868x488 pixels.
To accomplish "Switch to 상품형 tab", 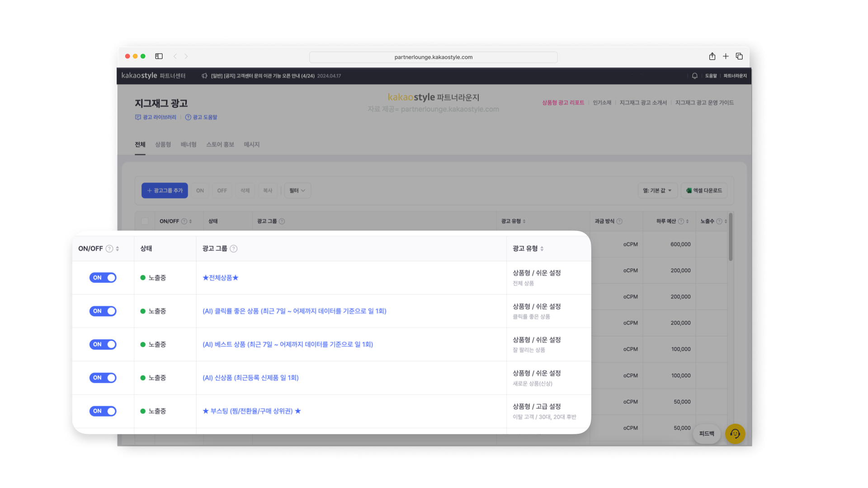I will (x=163, y=145).
